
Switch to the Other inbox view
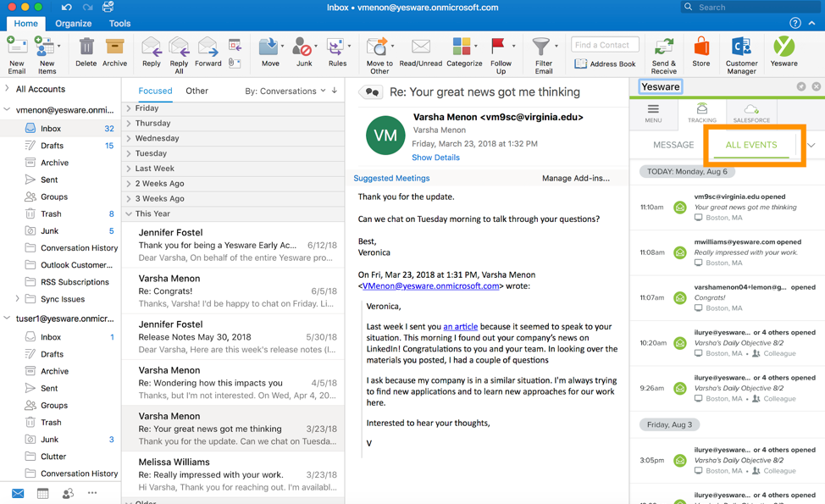point(197,91)
